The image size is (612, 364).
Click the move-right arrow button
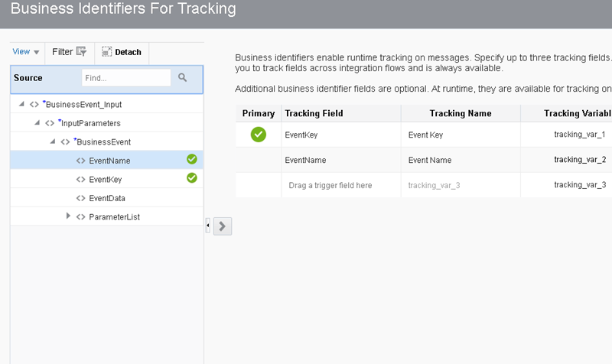click(x=223, y=226)
